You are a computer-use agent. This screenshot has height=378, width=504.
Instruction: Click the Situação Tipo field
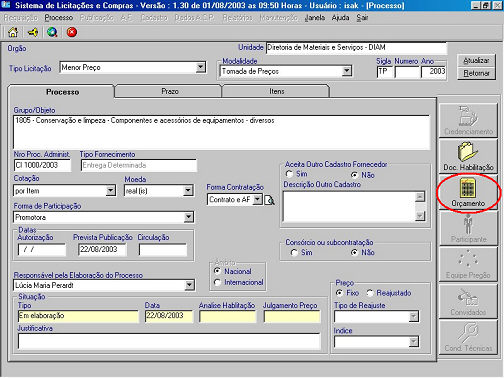point(78,316)
